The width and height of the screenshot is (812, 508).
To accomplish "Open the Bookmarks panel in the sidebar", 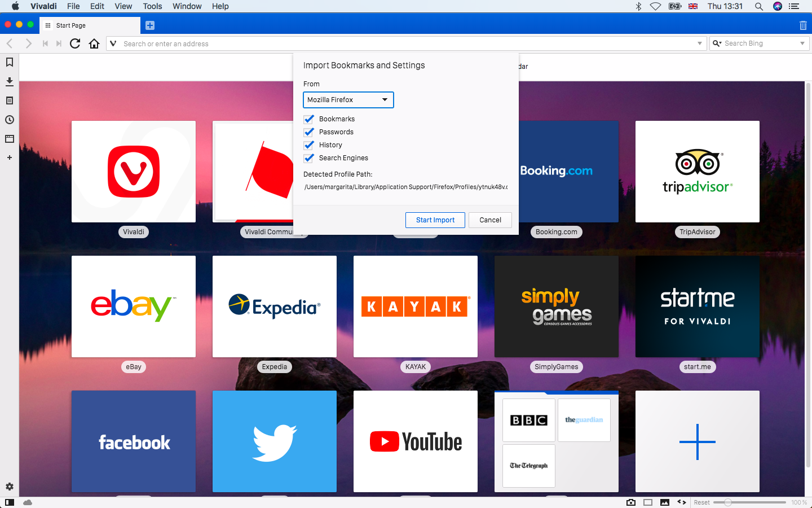I will pos(10,62).
